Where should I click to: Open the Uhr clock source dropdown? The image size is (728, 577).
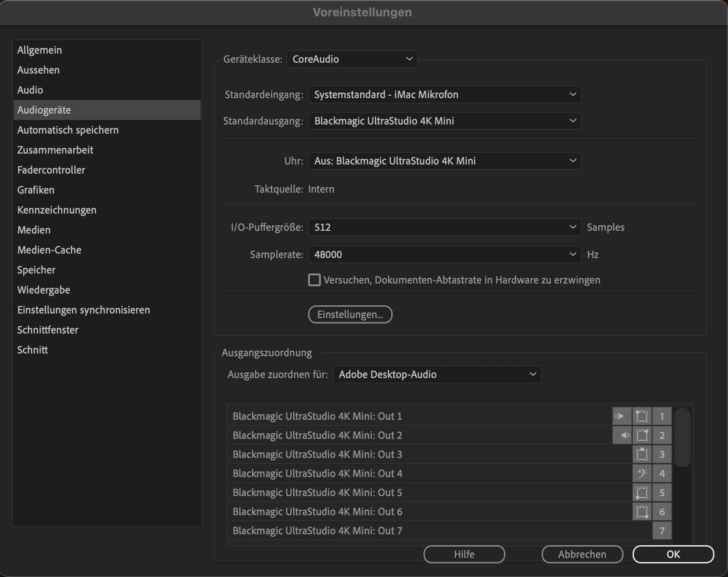(444, 161)
